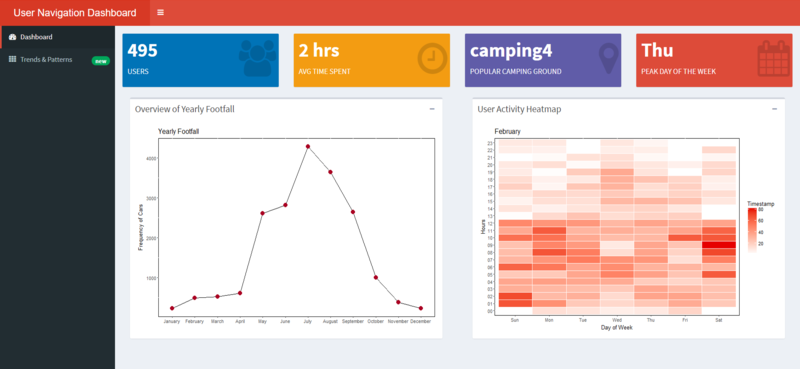This screenshot has height=369, width=800.
Task: Toggle the sidebar with the hamburger icon
Action: point(161,12)
